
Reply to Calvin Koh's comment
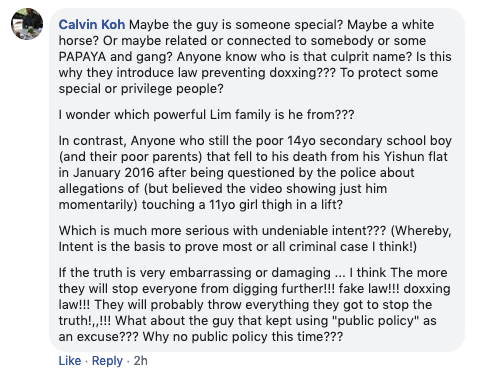click(107, 361)
